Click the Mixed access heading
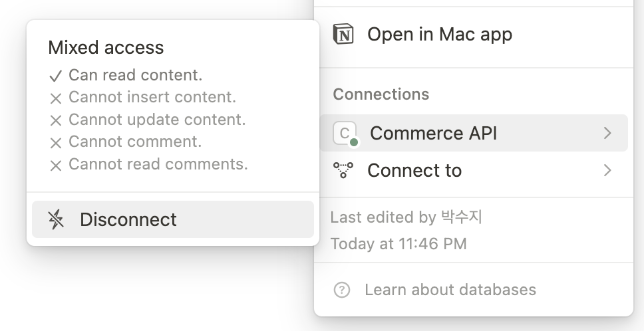This screenshot has height=331, width=644. click(106, 47)
